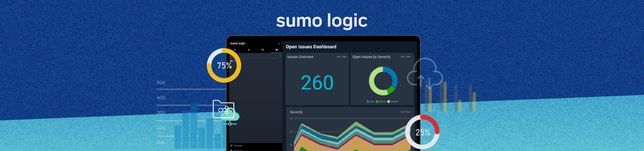Open Severity panel Last 7 days selector
Viewport: 644px width, 151px height.
point(405,112)
